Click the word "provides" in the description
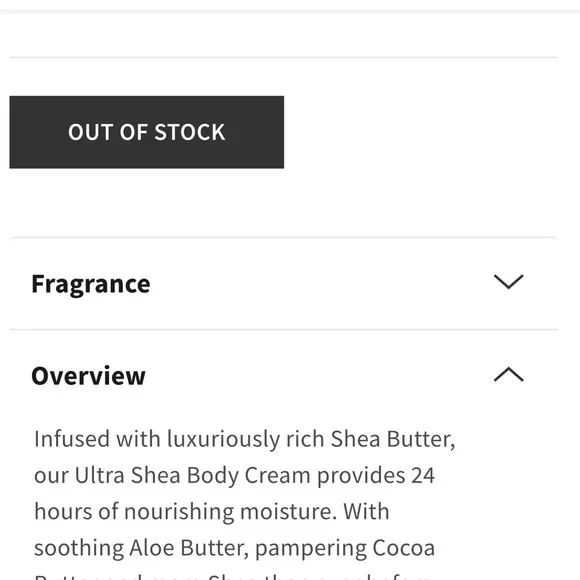 (x=361, y=475)
